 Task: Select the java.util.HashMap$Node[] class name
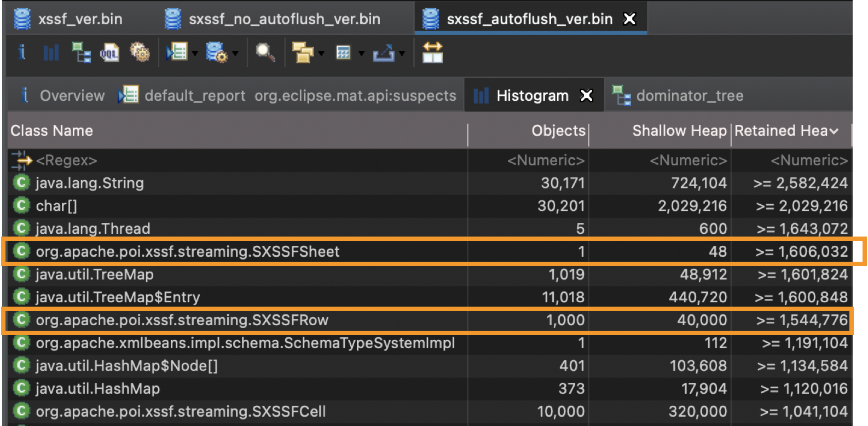click(x=126, y=366)
